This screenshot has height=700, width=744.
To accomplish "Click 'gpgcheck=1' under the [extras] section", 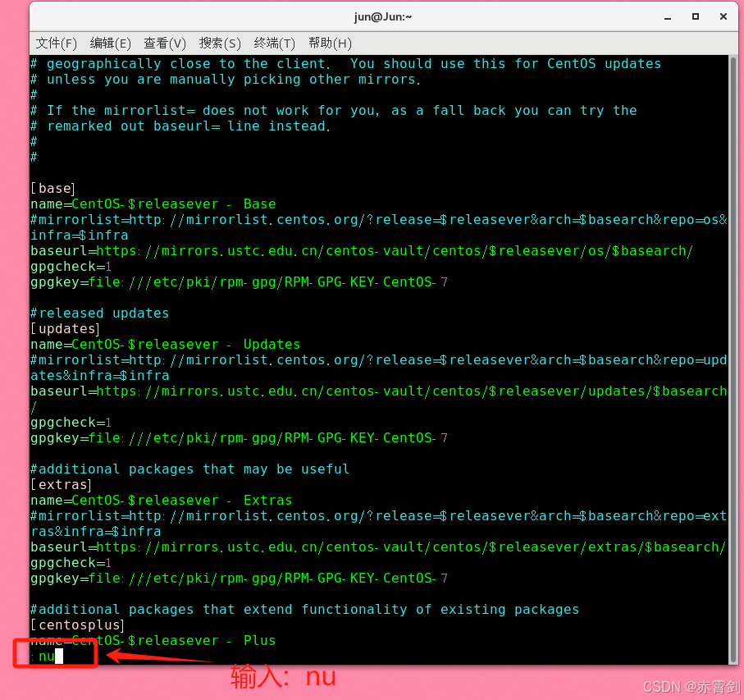I will click(71, 562).
